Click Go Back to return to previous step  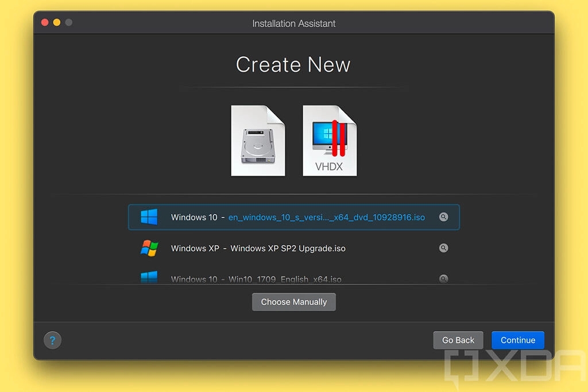point(458,340)
